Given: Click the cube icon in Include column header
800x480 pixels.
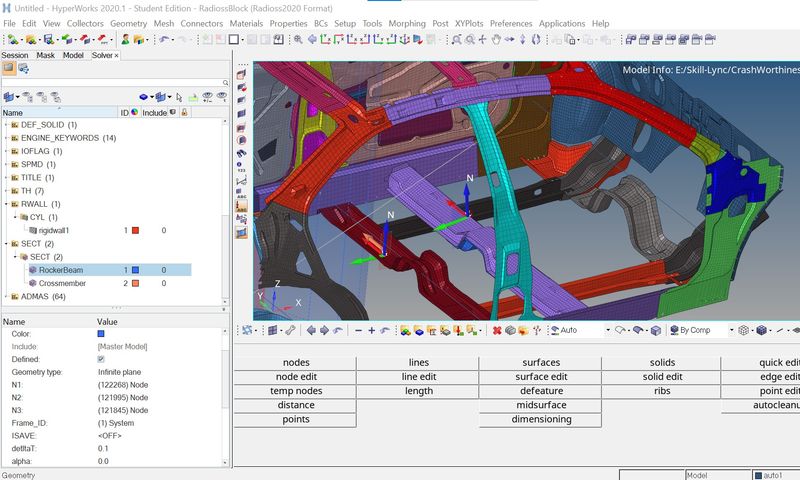Looking at the screenshot, I should [x=173, y=112].
